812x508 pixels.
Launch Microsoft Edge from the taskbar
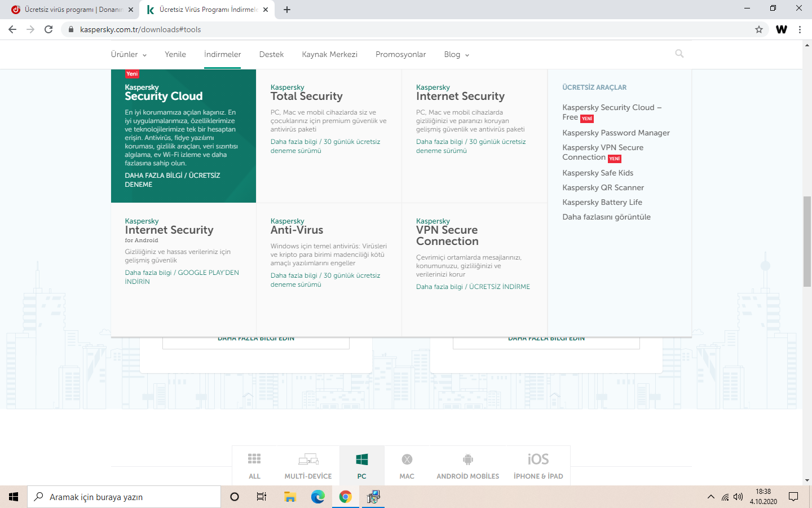(317, 497)
